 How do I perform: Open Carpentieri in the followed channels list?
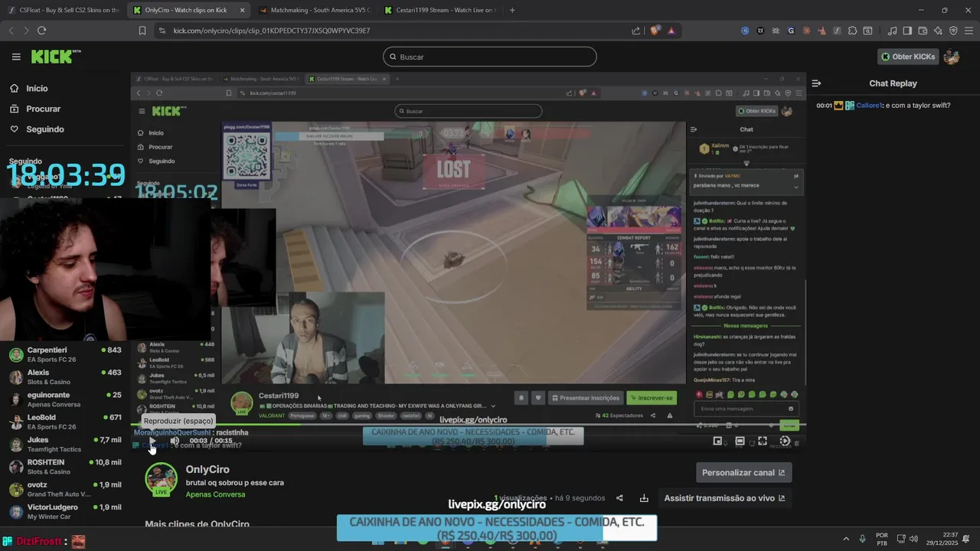click(x=65, y=354)
